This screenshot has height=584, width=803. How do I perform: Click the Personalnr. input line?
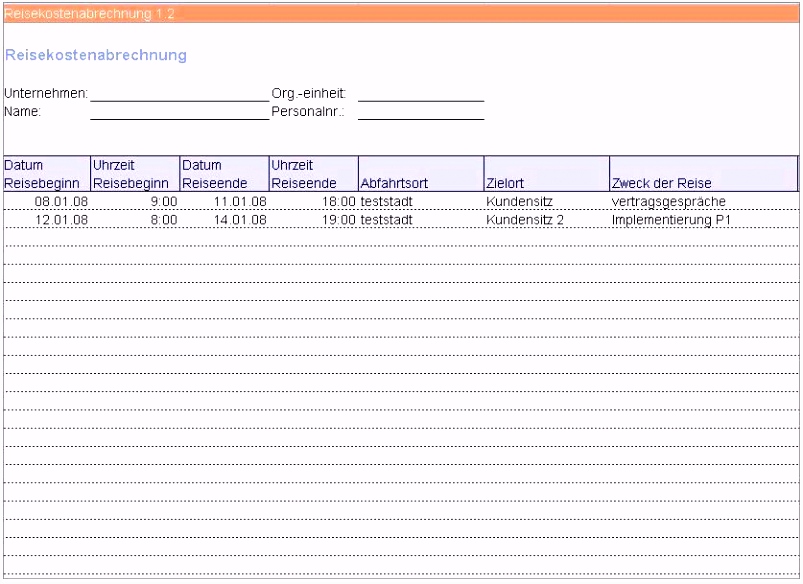click(x=421, y=112)
